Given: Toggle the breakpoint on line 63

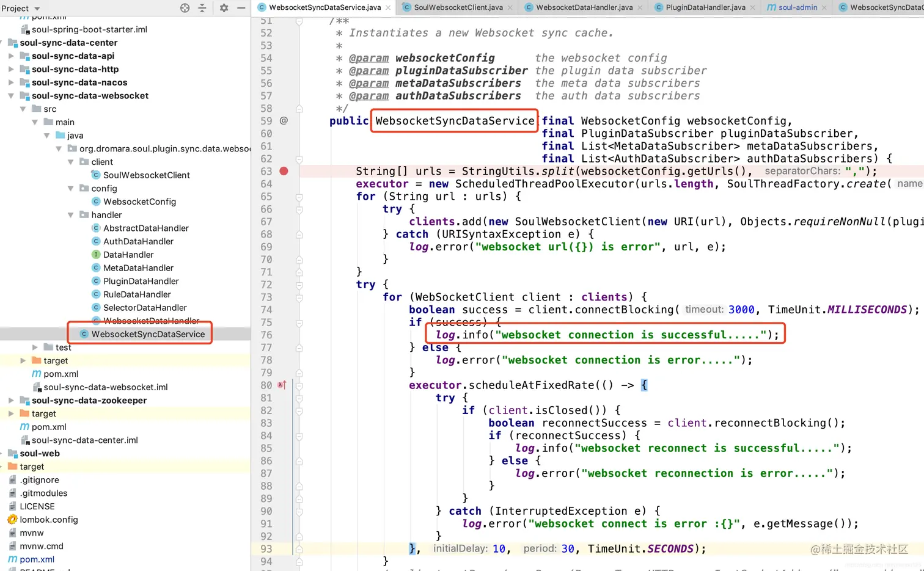Looking at the screenshot, I should click(284, 171).
